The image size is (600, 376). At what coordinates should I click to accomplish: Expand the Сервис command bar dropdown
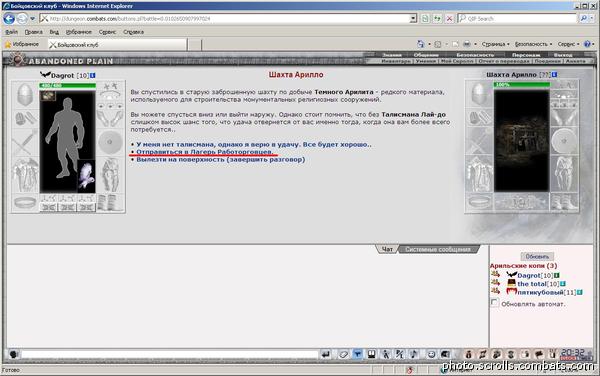pyautogui.click(x=568, y=44)
